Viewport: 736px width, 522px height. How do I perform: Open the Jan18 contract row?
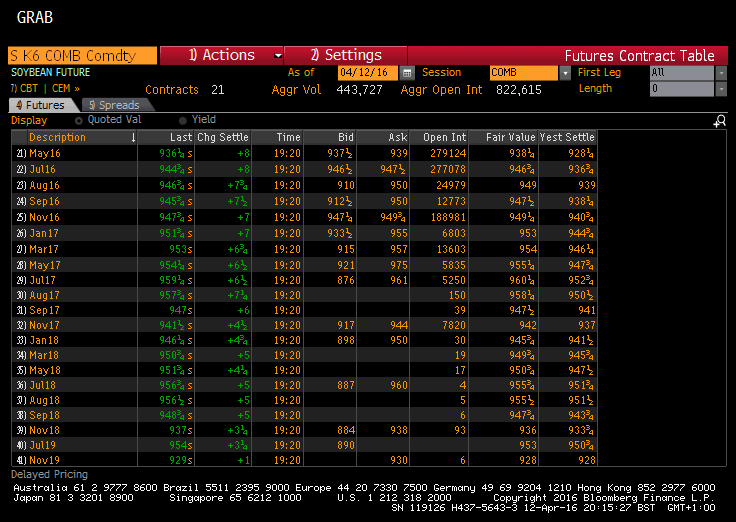pos(304,340)
